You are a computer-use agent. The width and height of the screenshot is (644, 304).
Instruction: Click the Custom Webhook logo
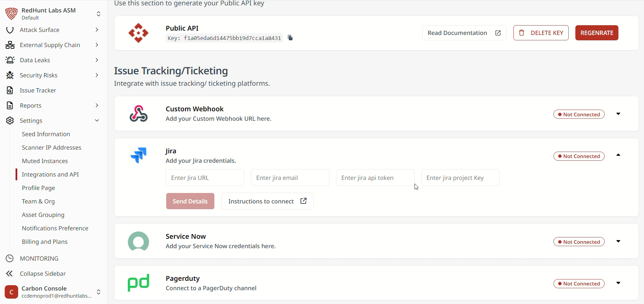tap(138, 113)
